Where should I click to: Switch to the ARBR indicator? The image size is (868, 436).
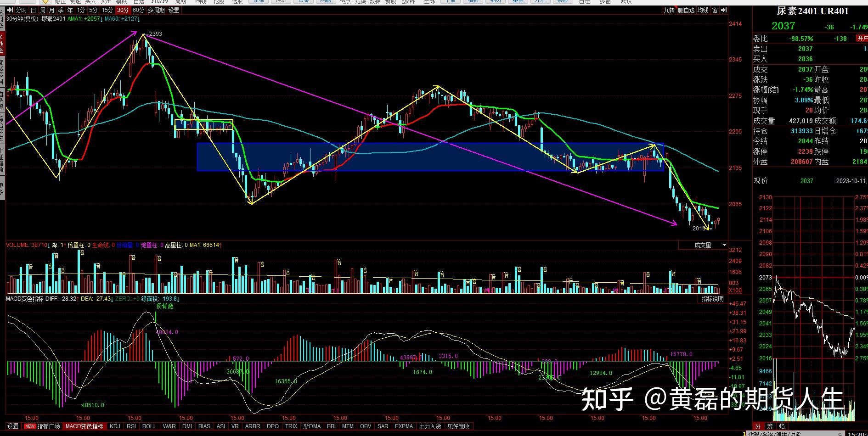tap(253, 426)
